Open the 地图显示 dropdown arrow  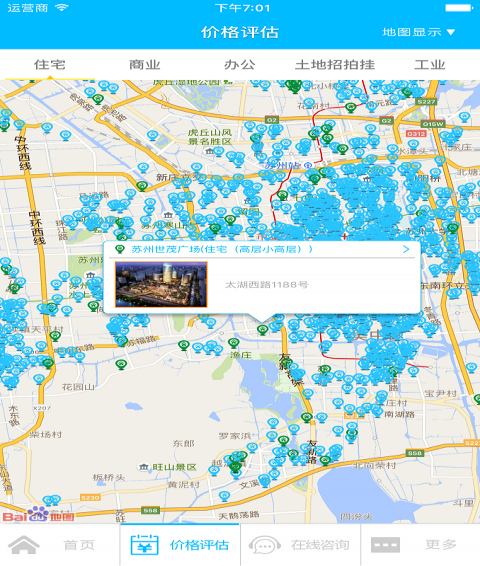451,32
